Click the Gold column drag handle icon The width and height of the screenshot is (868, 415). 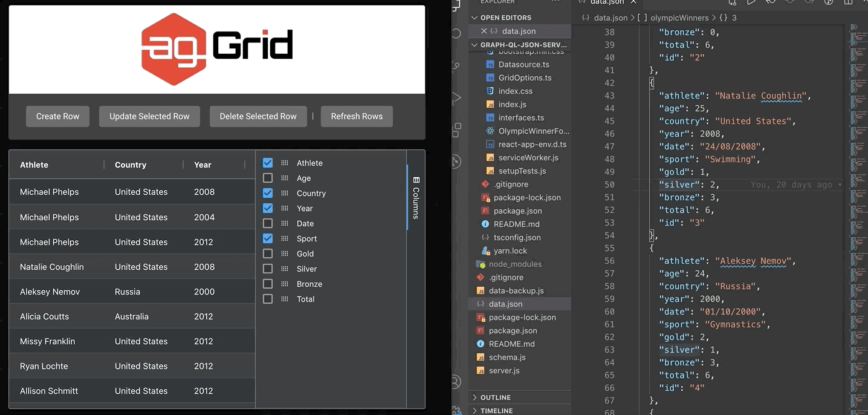coord(285,253)
